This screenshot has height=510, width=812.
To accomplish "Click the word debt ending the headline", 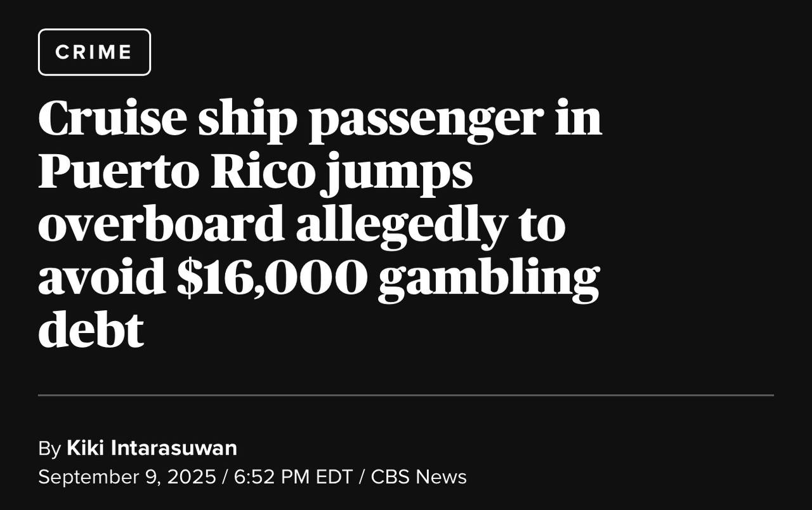I will click(91, 330).
